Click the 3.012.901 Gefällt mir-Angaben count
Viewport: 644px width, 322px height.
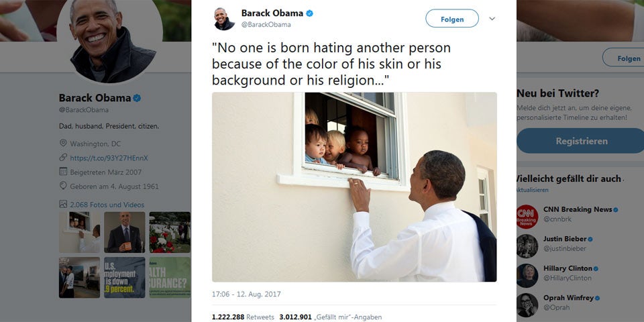(331, 317)
